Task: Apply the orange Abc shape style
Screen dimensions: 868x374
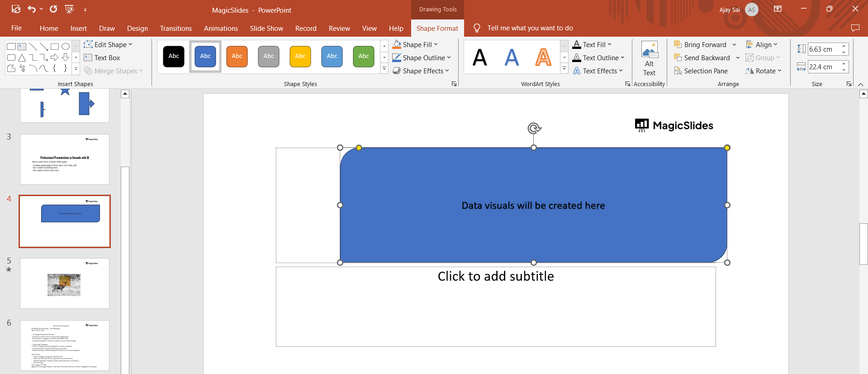Action: pos(237,56)
